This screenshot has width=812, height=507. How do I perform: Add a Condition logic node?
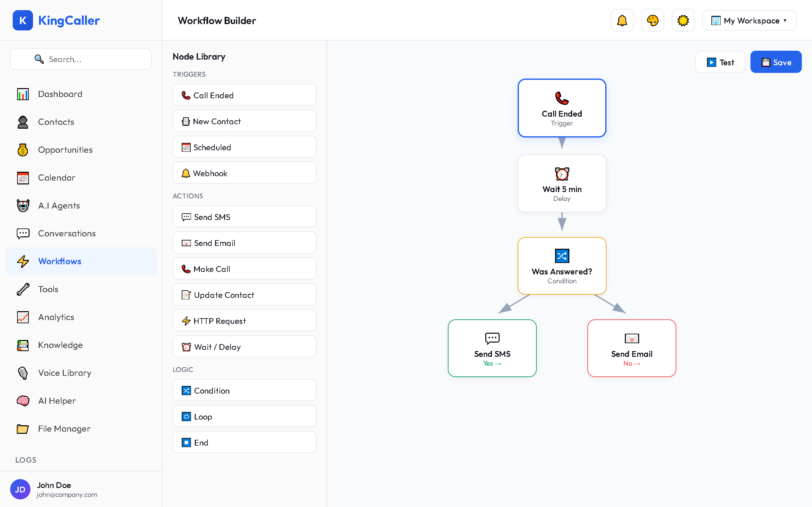(x=244, y=390)
